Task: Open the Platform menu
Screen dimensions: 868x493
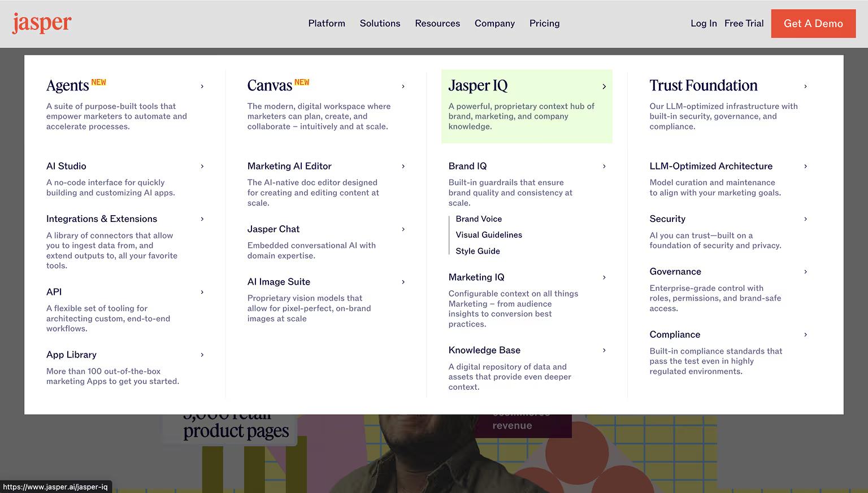Action: 327,23
